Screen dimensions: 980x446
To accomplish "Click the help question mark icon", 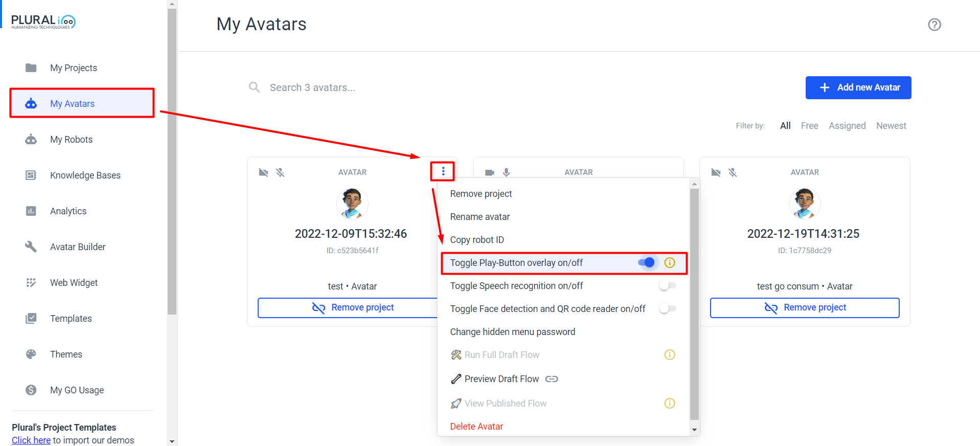I will pos(934,25).
